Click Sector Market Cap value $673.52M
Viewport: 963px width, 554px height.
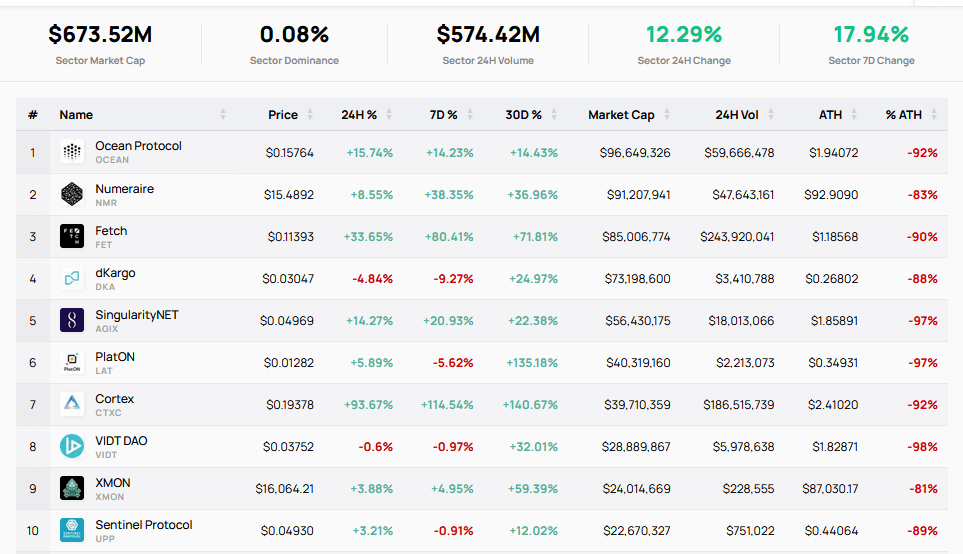100,34
